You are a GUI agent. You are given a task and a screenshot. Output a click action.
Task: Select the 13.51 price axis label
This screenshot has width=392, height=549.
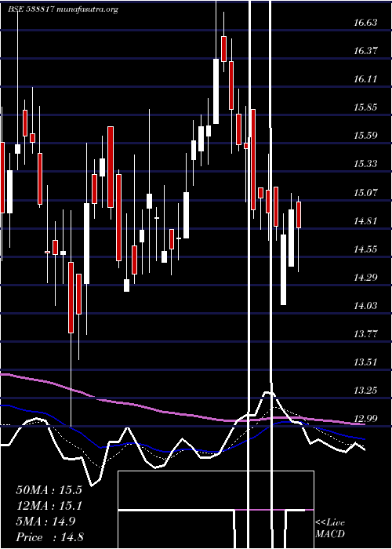365,362
